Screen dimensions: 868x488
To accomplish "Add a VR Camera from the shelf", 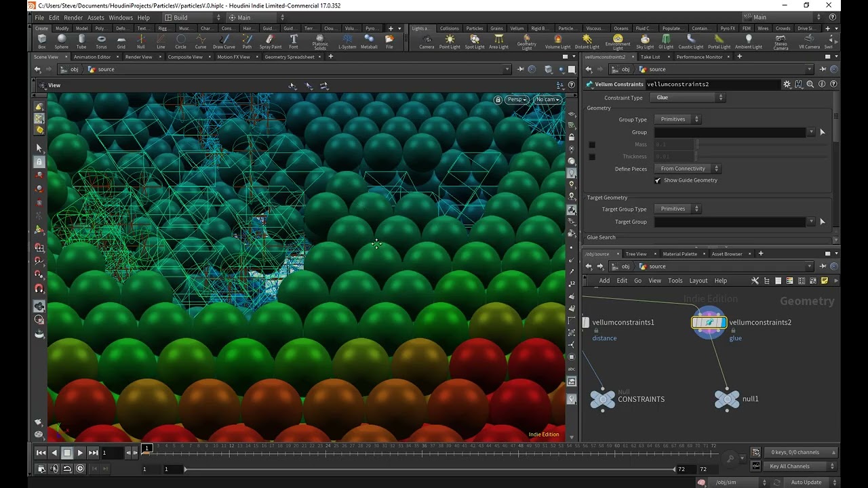I will (809, 42).
